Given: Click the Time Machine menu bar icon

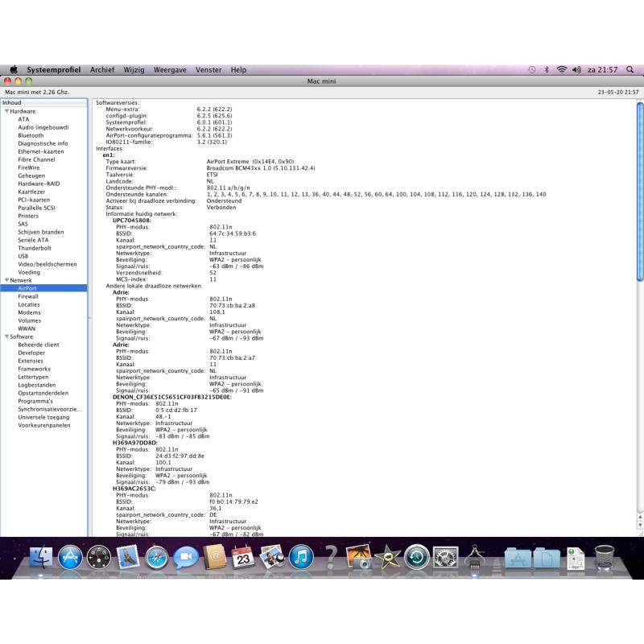Looking at the screenshot, I should 531,70.
